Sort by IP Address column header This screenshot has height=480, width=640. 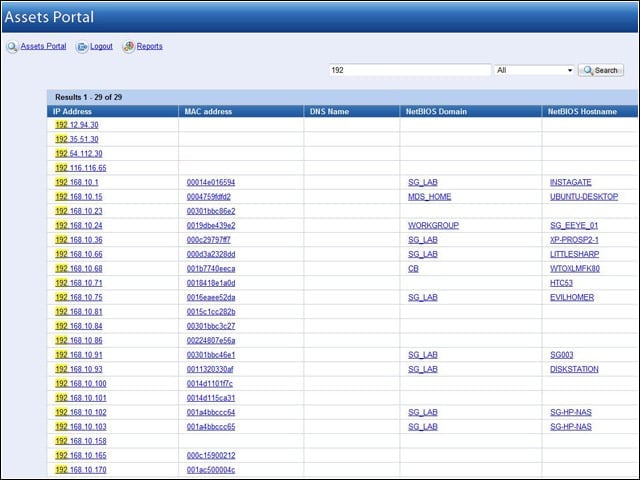pyautogui.click(x=113, y=111)
